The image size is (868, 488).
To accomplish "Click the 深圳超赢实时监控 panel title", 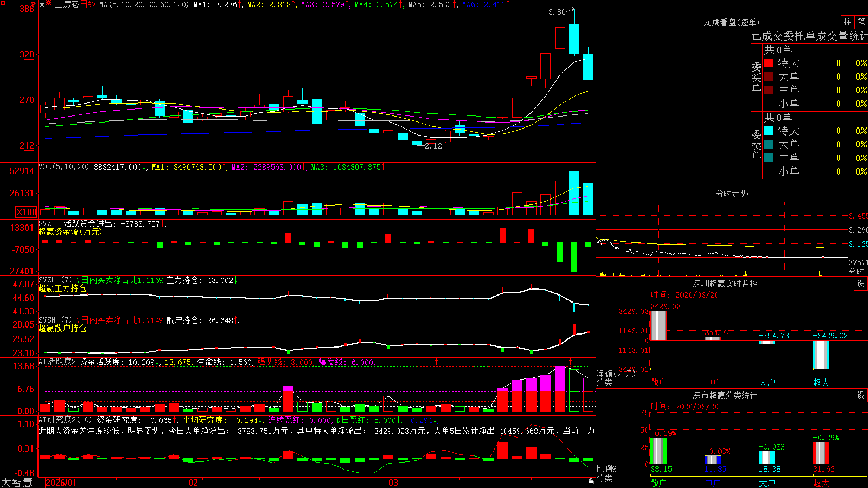I will 725,284.
